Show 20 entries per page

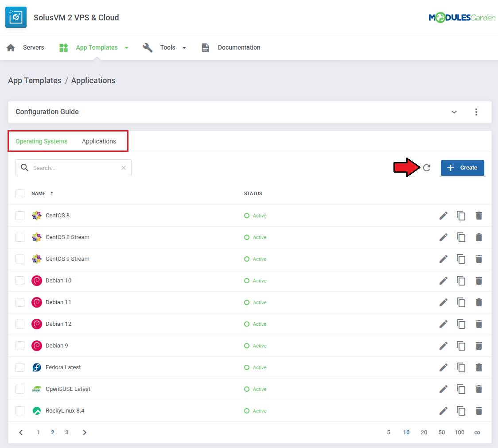click(424, 433)
